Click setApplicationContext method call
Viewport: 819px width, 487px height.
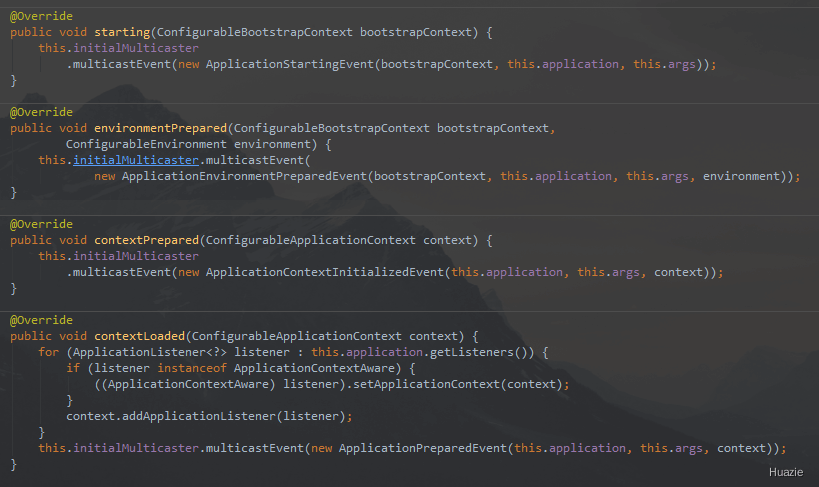(x=426, y=385)
